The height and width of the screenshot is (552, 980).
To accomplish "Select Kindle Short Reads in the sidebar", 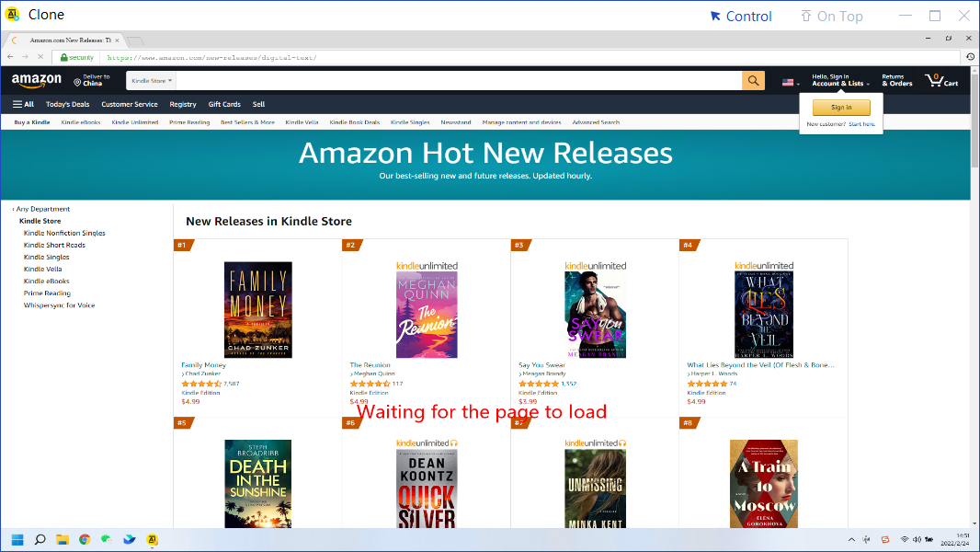I will [x=54, y=245].
